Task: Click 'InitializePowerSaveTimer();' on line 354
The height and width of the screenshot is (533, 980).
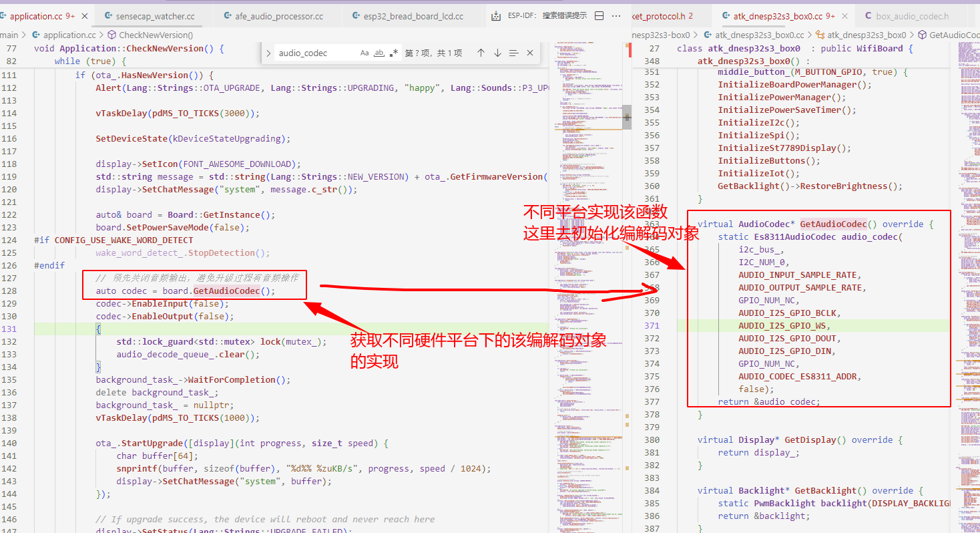Action: point(787,110)
